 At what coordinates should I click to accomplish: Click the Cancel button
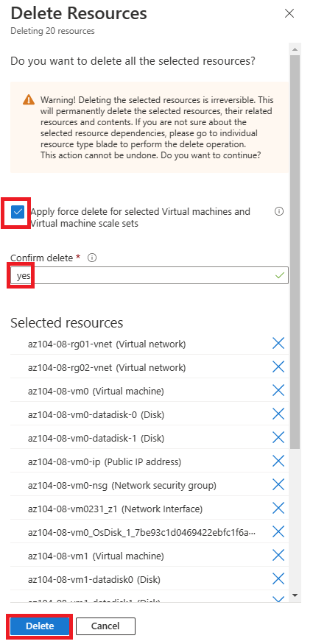105,626
